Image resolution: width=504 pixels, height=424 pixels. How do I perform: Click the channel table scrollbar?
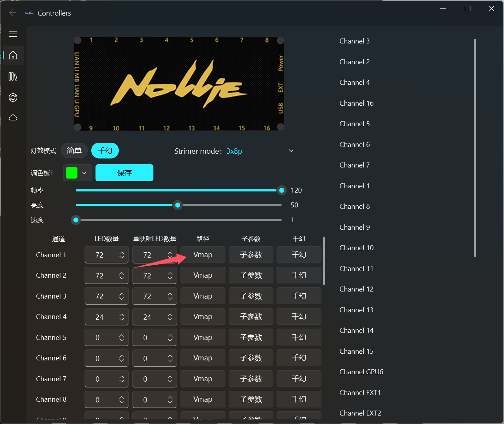(324, 261)
